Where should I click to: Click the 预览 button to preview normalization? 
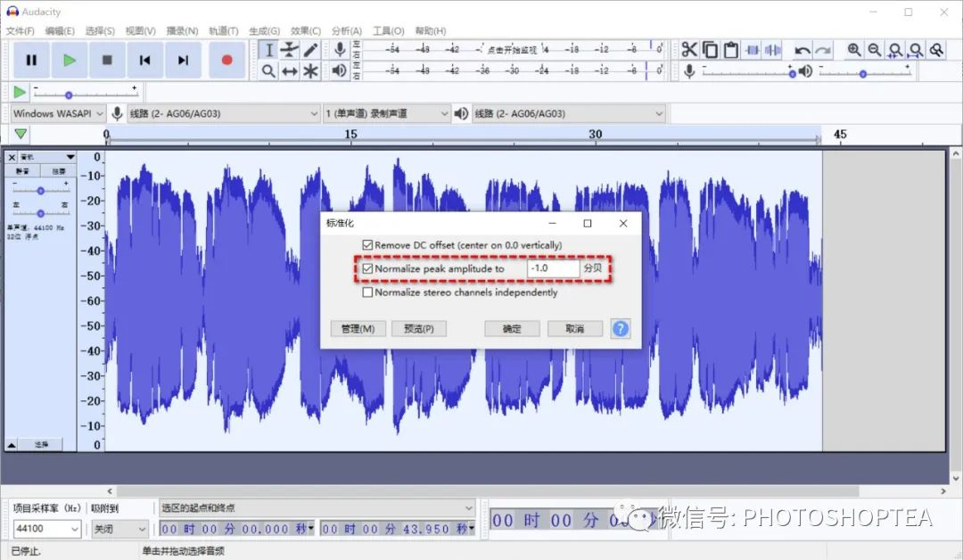[x=417, y=328]
